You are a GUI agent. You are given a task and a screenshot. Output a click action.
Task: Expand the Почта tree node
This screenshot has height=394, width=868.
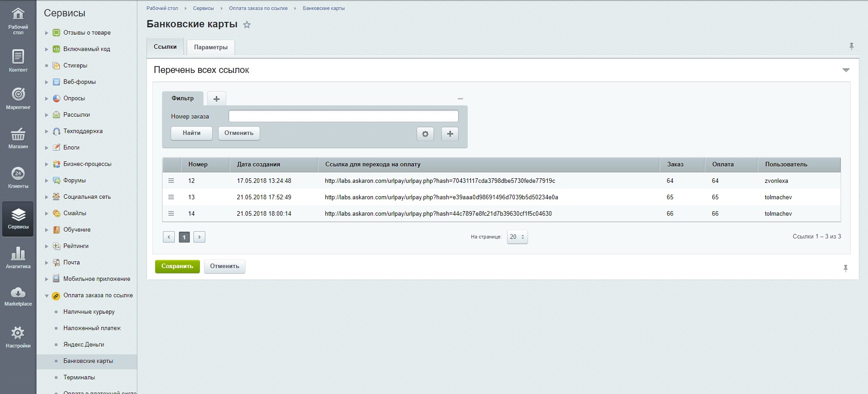coord(47,263)
